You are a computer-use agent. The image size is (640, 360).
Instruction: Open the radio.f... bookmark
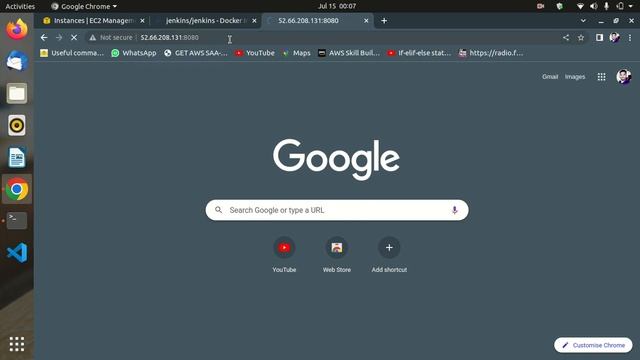coord(491,53)
